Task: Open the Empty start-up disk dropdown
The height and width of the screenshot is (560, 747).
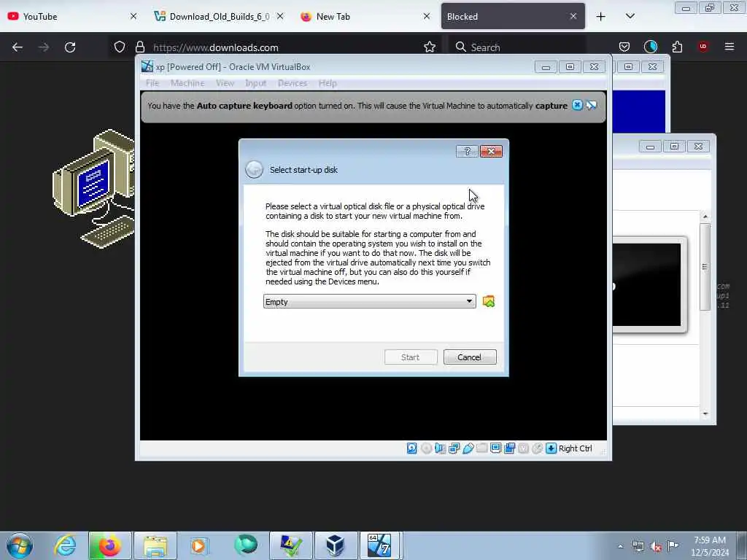Action: click(369, 301)
